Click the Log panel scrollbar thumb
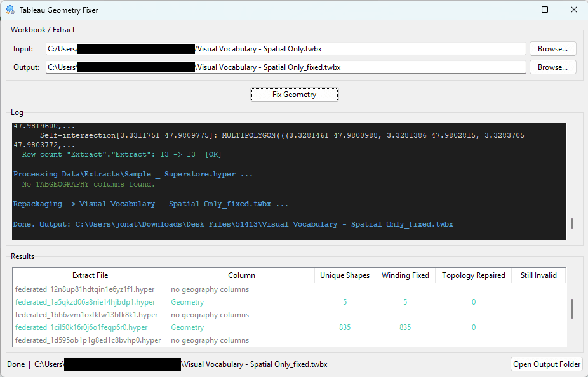This screenshot has width=588, height=377. coord(572,224)
